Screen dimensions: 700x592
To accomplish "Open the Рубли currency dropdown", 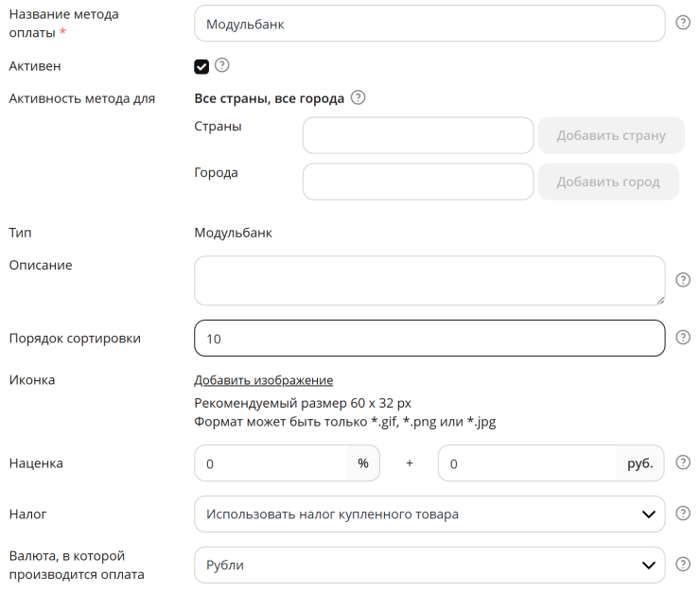I will point(429,565).
